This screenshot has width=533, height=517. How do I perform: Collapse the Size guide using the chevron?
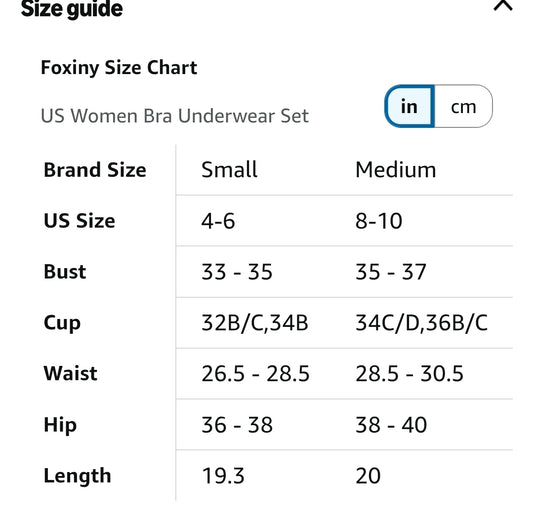coord(503,5)
